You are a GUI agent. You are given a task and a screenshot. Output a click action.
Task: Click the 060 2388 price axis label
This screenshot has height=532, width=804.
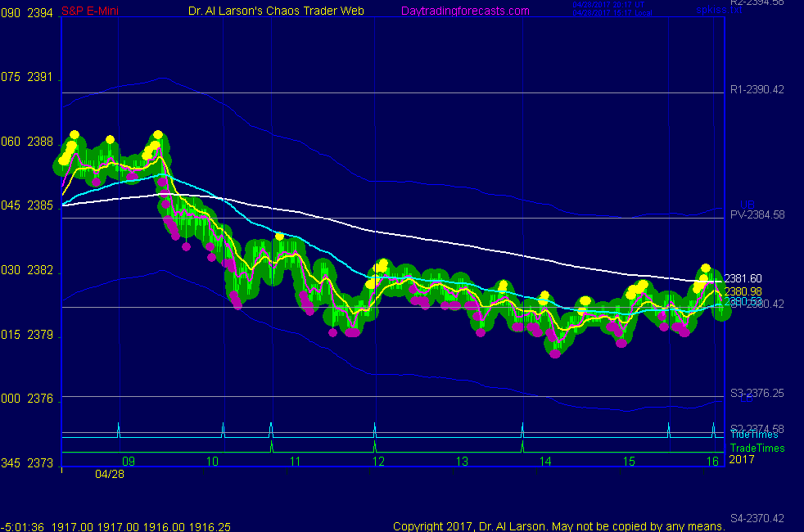27,142
